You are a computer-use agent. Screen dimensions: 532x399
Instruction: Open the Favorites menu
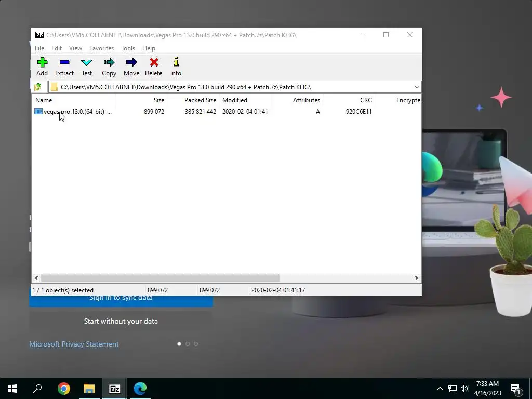(x=101, y=48)
